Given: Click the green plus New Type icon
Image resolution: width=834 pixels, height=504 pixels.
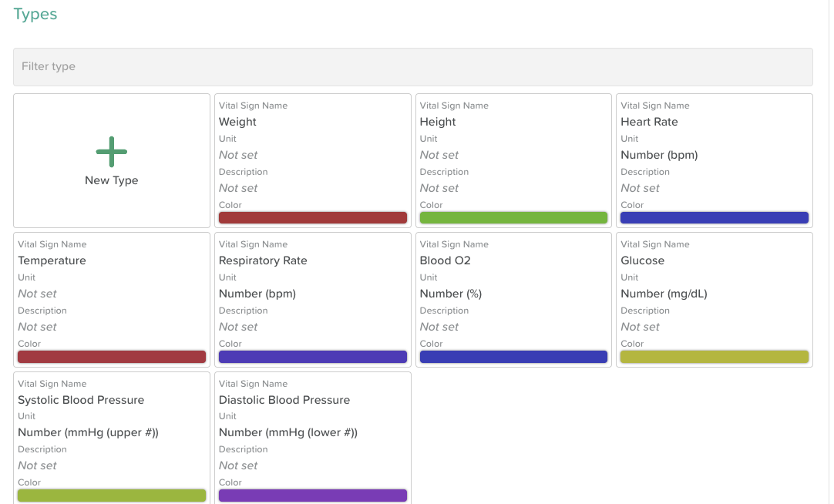Looking at the screenshot, I should coord(112,152).
